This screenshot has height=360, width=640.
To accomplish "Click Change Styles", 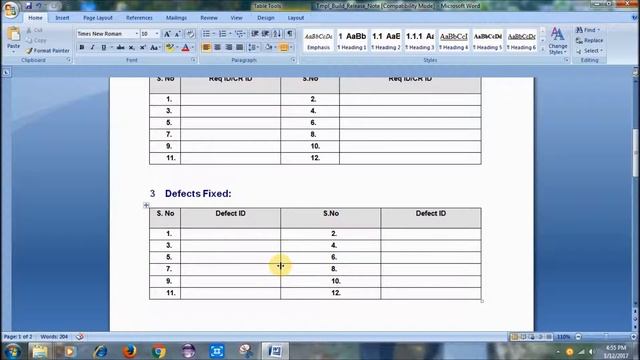I will [558, 40].
